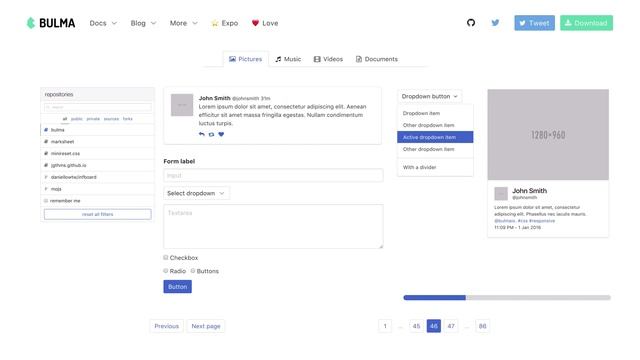Select the Radio option
Image resolution: width=640 pixels, height=360 pixels.
click(166, 271)
